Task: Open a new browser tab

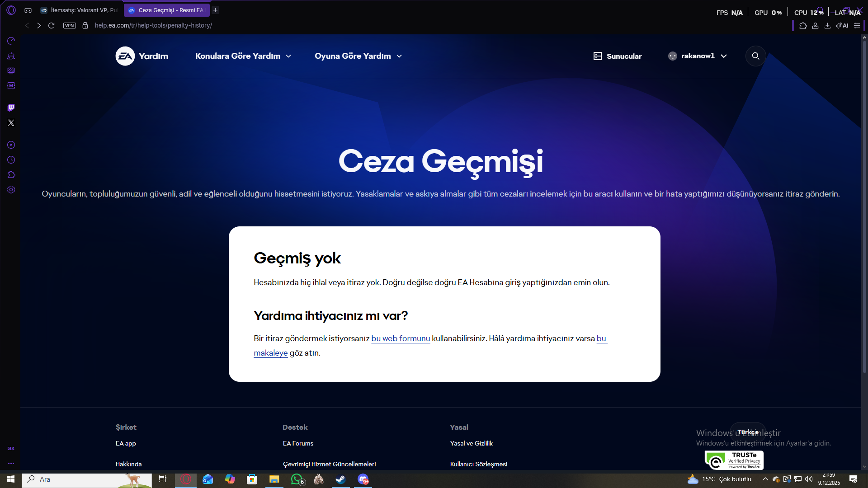Action: pyautogui.click(x=216, y=10)
